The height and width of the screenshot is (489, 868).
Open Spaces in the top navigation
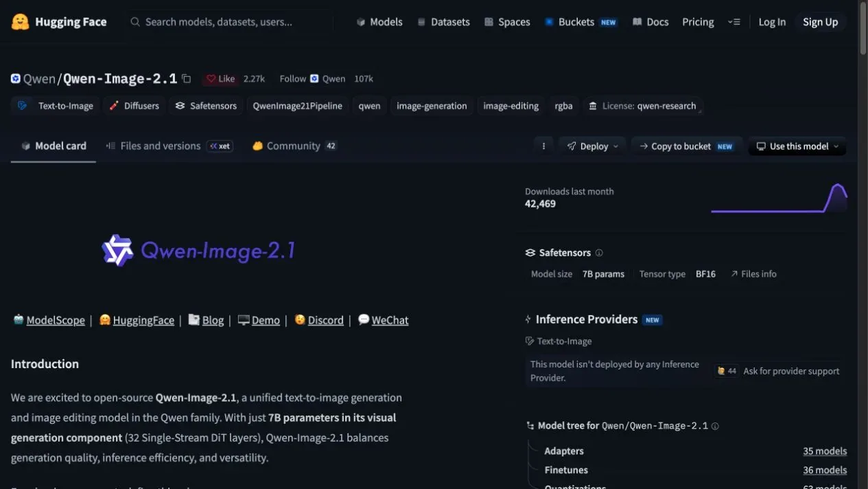(x=507, y=22)
